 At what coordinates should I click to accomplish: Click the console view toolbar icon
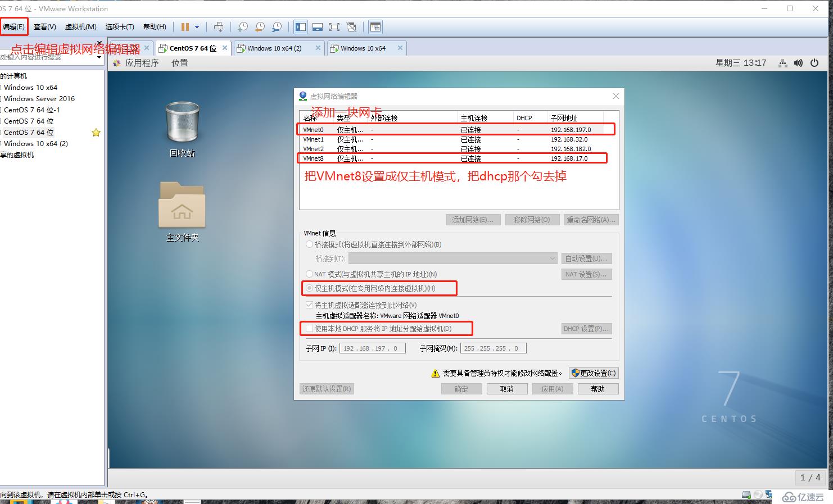[x=375, y=26]
